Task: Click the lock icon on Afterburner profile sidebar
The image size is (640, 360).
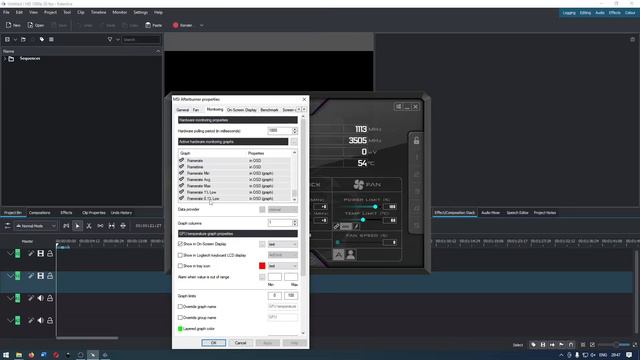Action: click(416, 141)
